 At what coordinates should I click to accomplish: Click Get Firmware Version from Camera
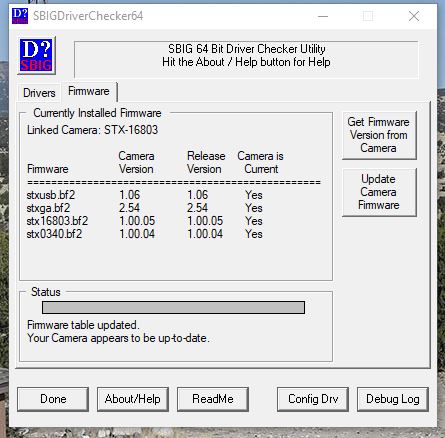379,135
